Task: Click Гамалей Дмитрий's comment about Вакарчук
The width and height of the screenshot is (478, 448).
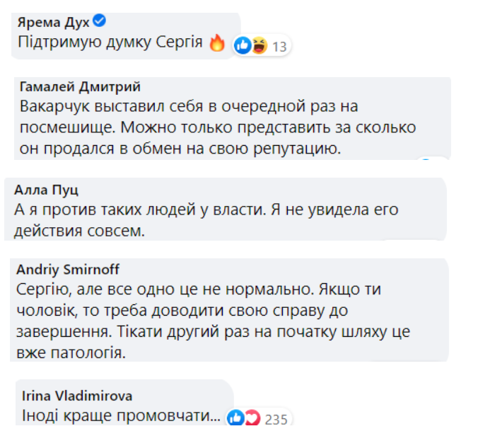Action: pyautogui.click(x=218, y=127)
